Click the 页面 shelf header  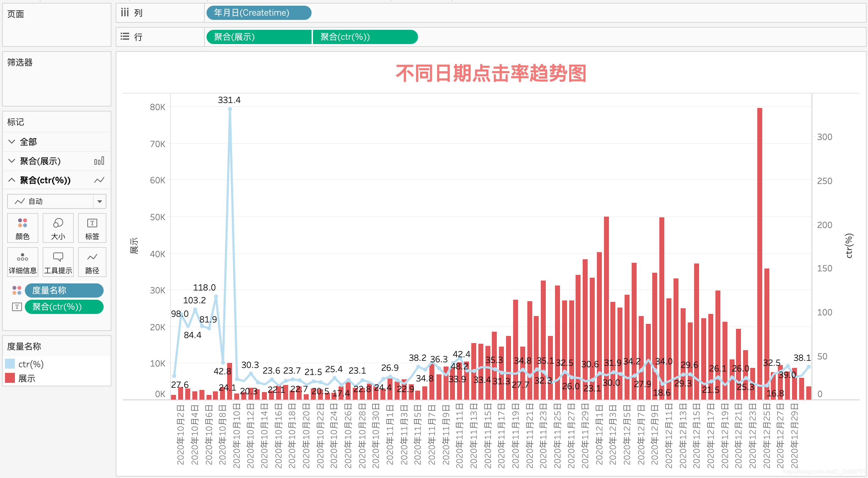point(16,14)
